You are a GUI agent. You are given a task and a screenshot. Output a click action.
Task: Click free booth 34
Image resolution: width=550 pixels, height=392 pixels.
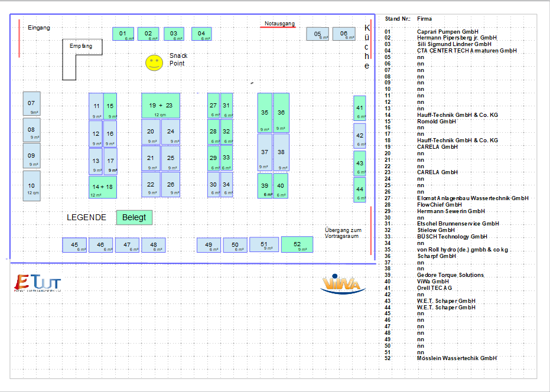[226, 184]
